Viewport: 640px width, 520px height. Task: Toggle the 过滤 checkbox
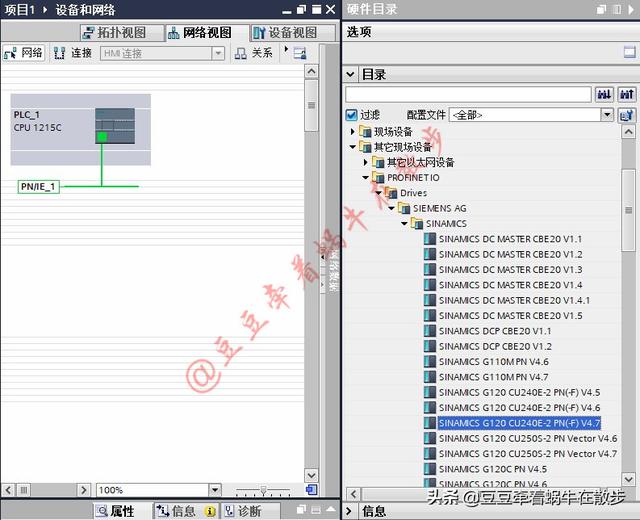click(x=351, y=115)
